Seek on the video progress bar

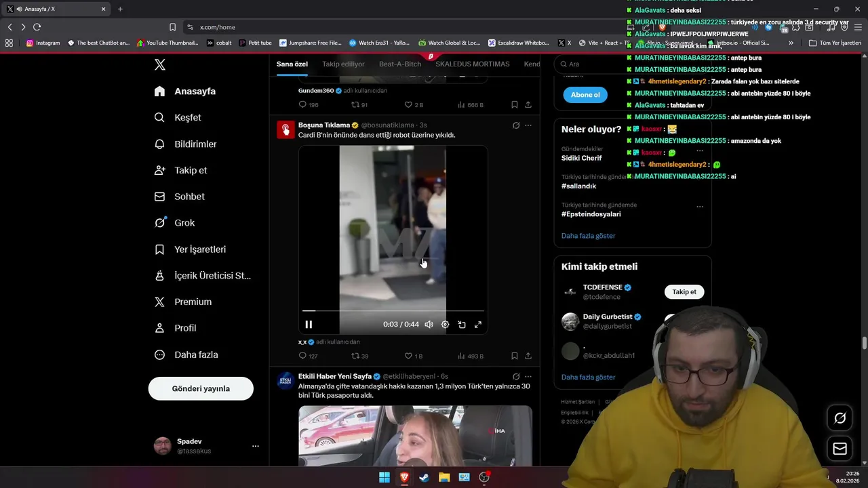393,311
